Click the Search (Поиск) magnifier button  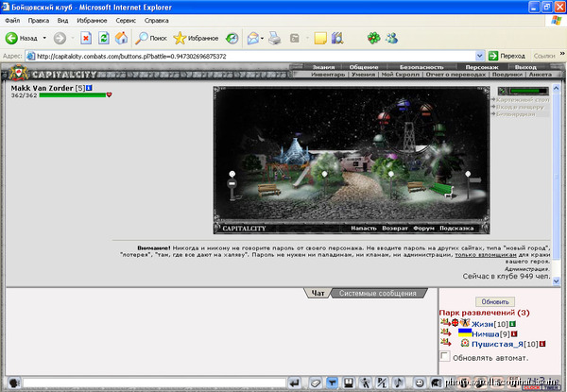click(x=151, y=38)
